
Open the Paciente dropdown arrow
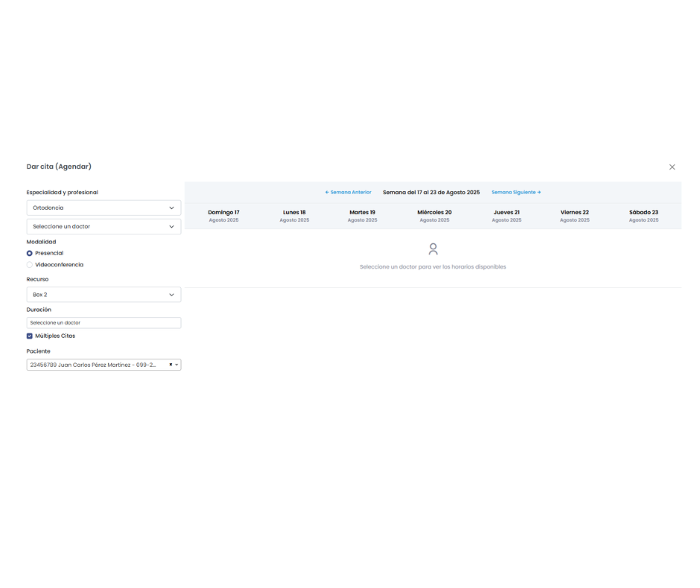(176, 365)
